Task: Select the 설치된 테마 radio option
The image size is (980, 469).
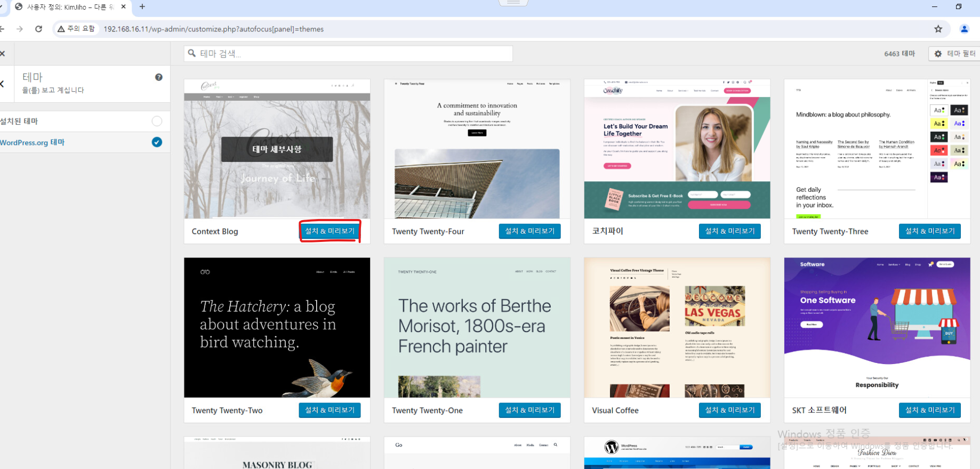Action: tap(157, 121)
